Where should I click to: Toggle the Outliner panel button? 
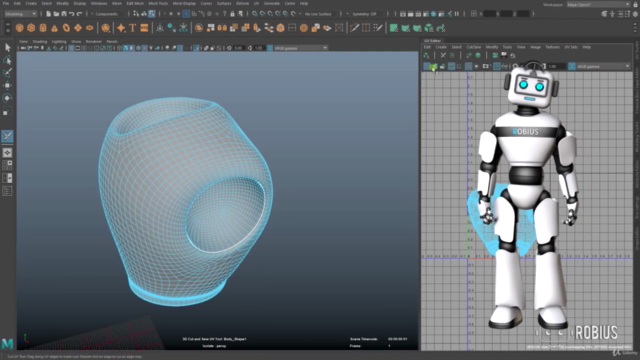pyautogui.click(x=7, y=191)
